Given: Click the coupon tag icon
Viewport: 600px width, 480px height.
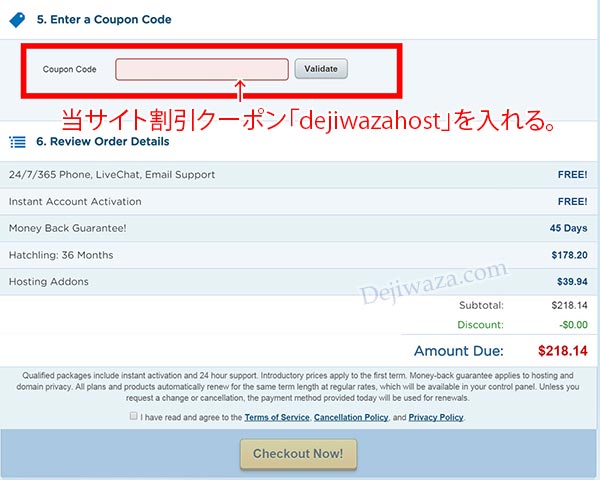Looking at the screenshot, I should (17, 19).
